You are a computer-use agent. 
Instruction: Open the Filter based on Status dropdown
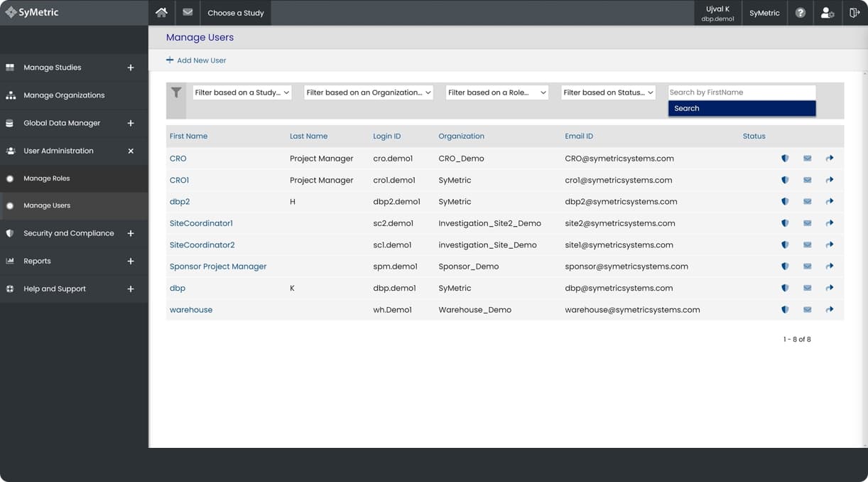point(608,92)
